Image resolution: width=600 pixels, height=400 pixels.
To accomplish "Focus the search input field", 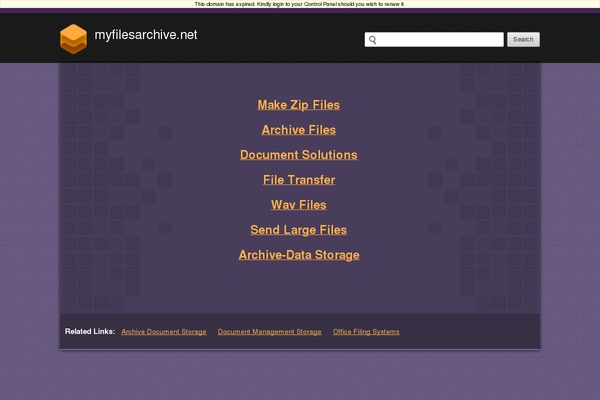I will pos(434,39).
